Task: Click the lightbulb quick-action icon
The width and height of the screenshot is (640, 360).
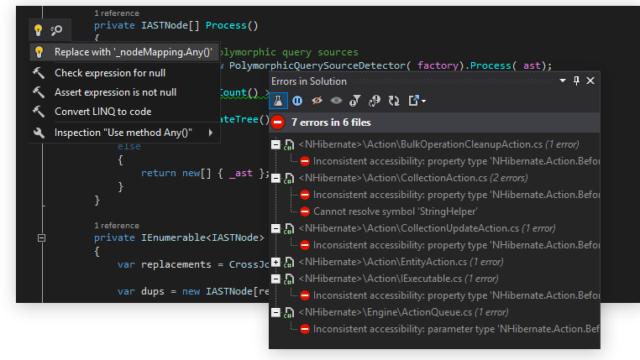Action: [38, 30]
